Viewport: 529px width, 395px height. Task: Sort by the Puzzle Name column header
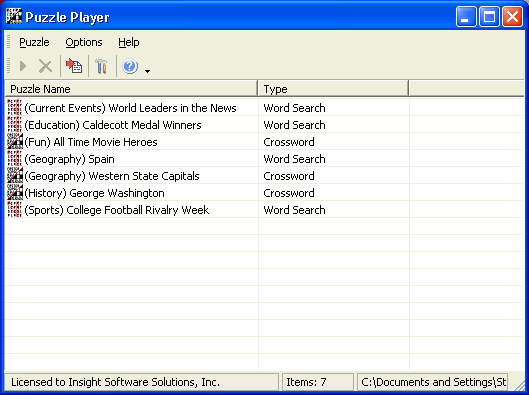coord(131,89)
